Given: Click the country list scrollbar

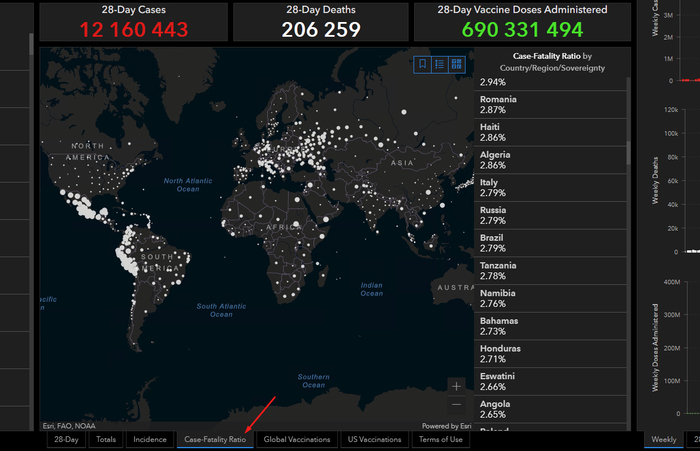Looking at the screenshot, I should [x=628, y=150].
